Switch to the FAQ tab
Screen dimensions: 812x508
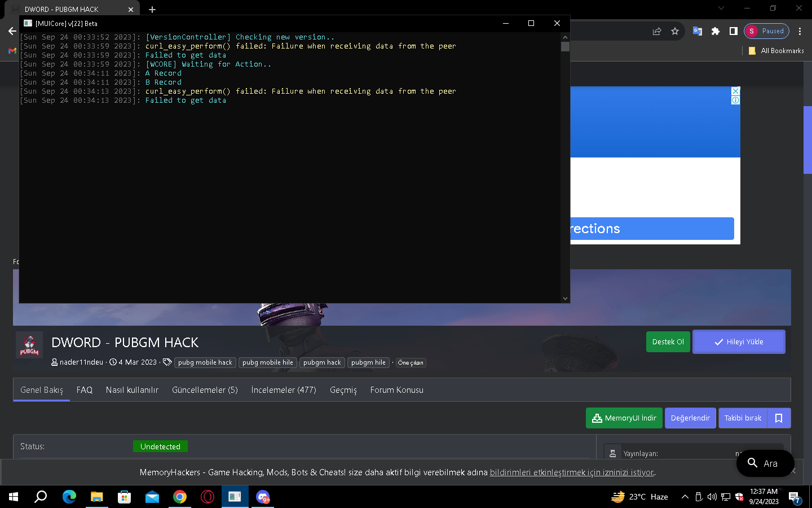85,390
